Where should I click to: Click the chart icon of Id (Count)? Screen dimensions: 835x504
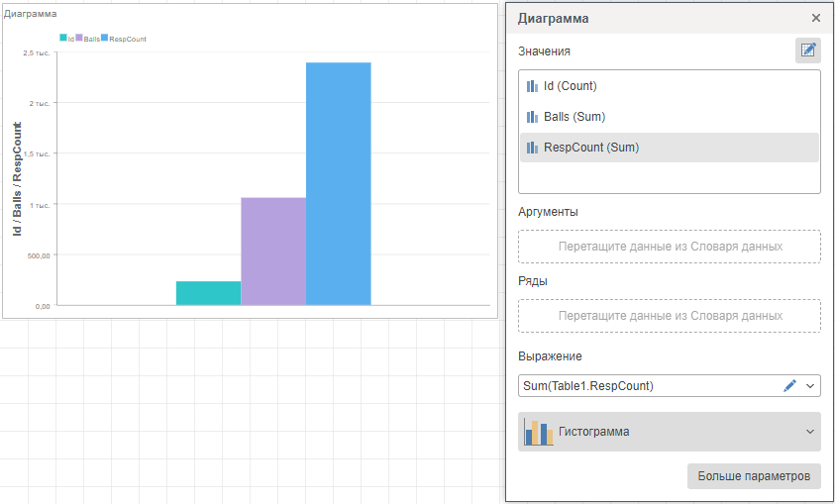[x=532, y=86]
